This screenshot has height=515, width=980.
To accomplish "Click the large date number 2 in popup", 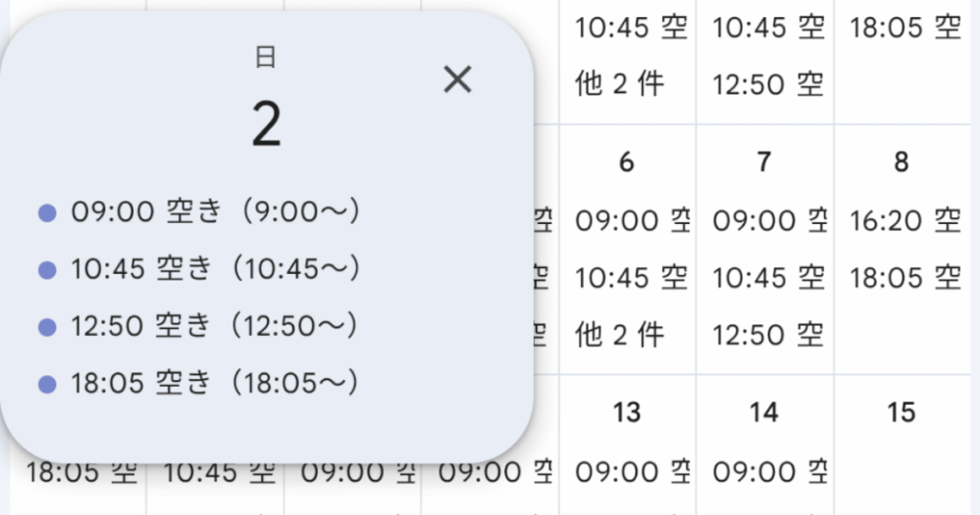I will [266, 124].
